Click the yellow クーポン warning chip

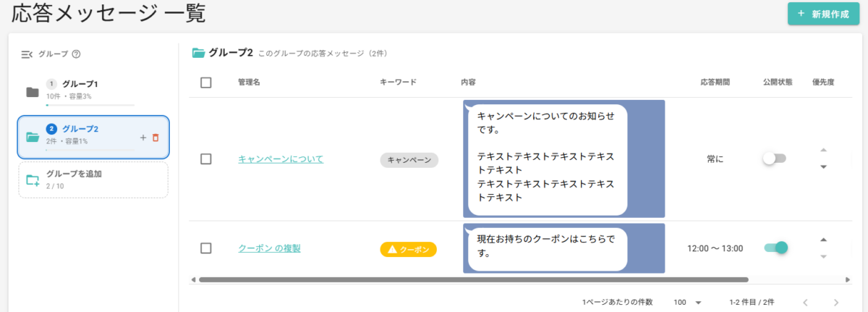point(409,250)
